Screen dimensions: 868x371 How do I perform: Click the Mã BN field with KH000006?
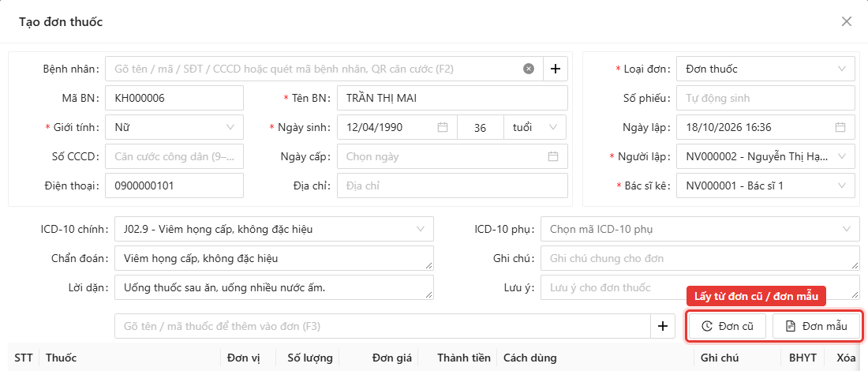click(x=174, y=98)
